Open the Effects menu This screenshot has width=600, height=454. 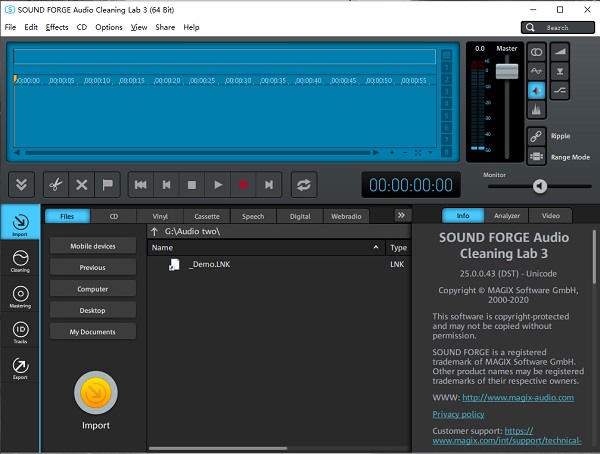coord(57,27)
